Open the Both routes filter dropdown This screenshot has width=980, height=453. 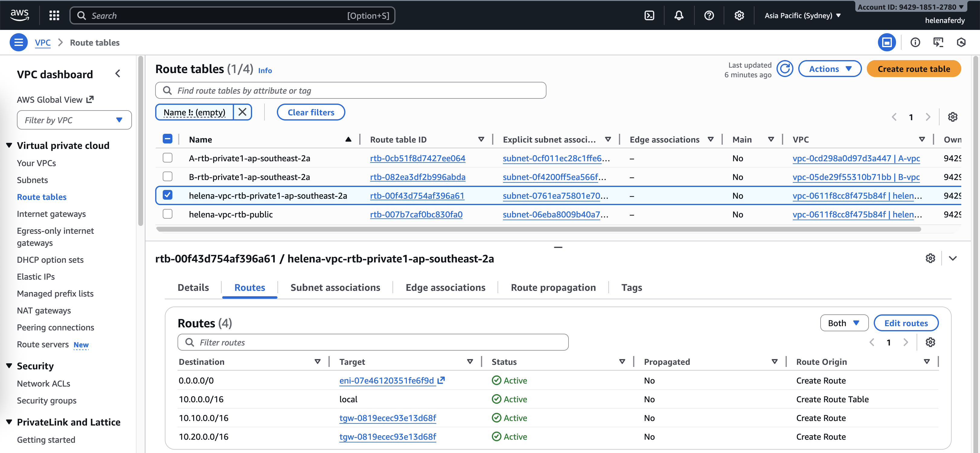pyautogui.click(x=844, y=323)
